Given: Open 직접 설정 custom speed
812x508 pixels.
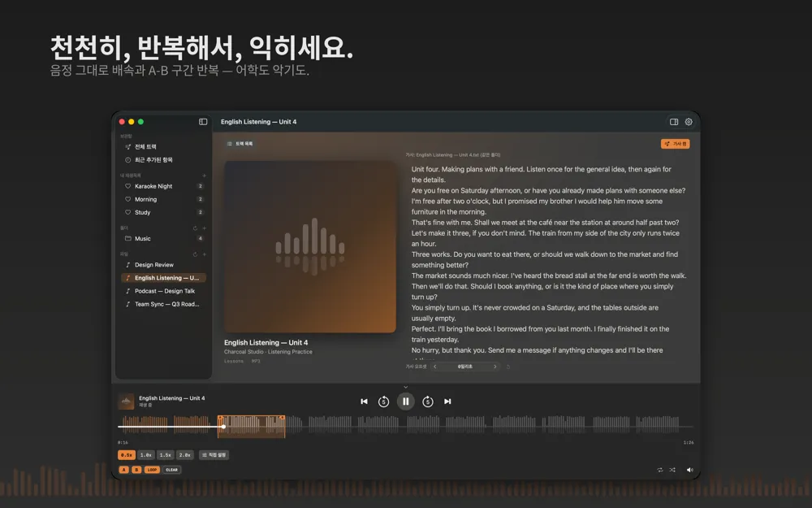Looking at the screenshot, I should 214,455.
